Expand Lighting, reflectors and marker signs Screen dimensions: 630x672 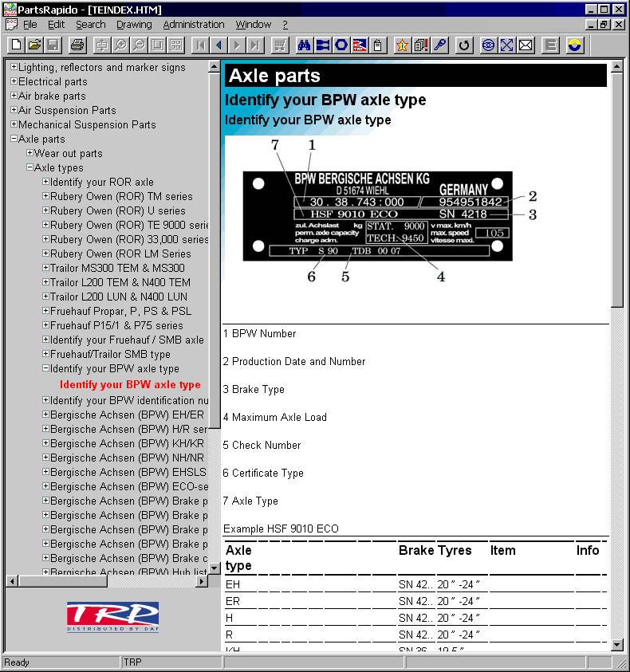pos(14,67)
